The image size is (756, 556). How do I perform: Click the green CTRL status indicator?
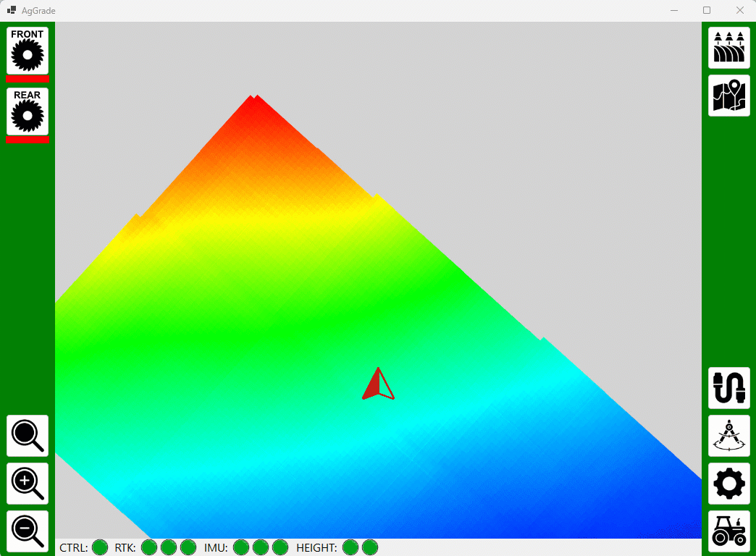coord(100,547)
